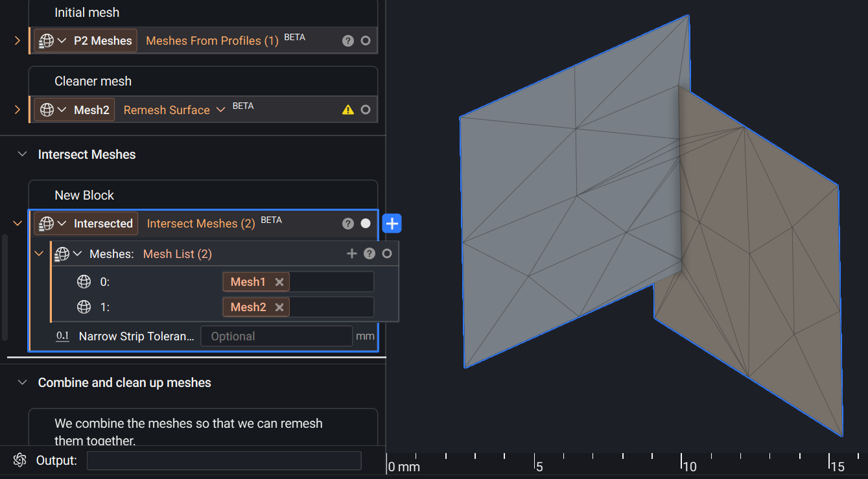Click Meshes From Profiles (1) block name

[x=212, y=41]
